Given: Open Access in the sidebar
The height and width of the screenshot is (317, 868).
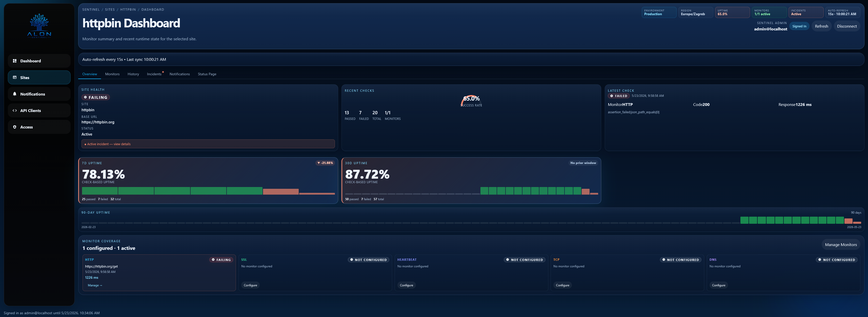Looking at the screenshot, I should pyautogui.click(x=39, y=127).
